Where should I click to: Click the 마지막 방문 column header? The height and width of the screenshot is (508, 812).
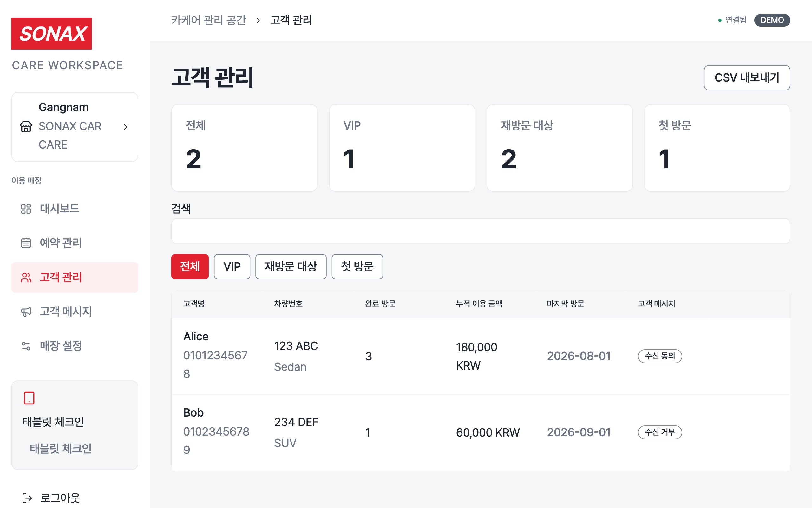(x=565, y=304)
